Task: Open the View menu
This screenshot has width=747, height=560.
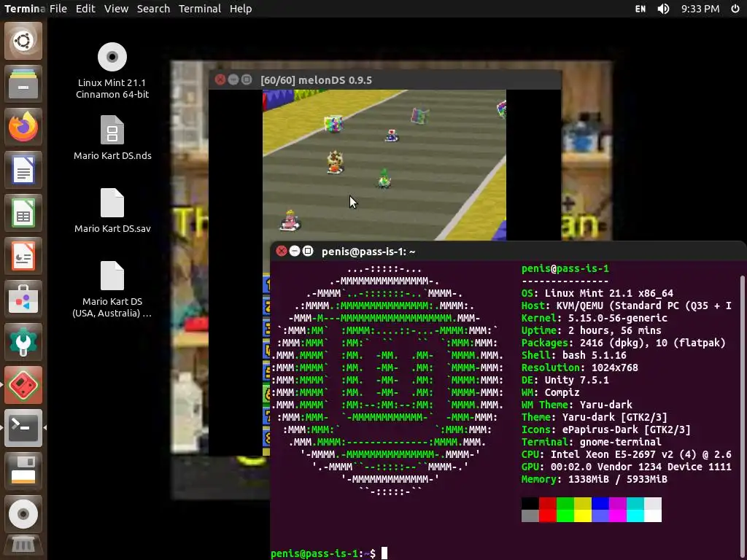Action: point(116,9)
